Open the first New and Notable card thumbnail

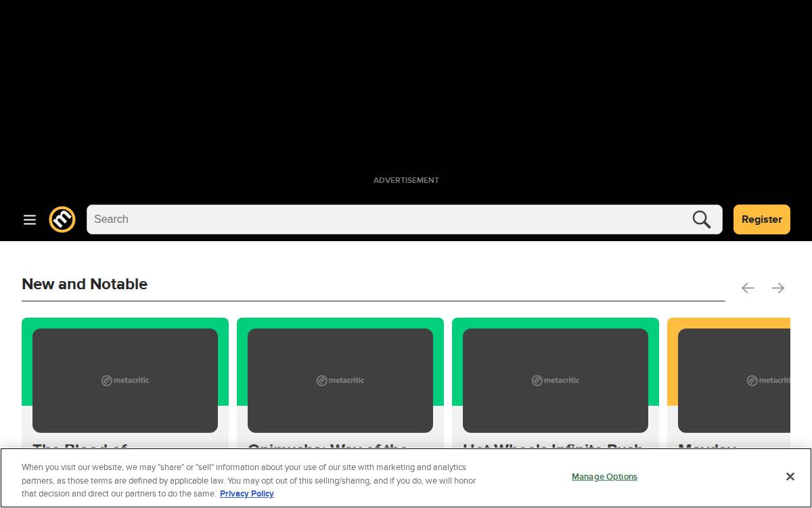pos(125,381)
